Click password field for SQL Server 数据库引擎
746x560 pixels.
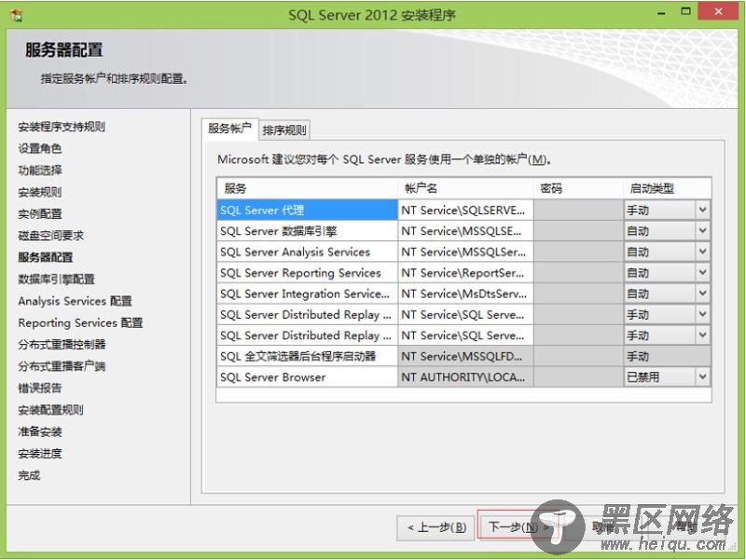coord(578,230)
